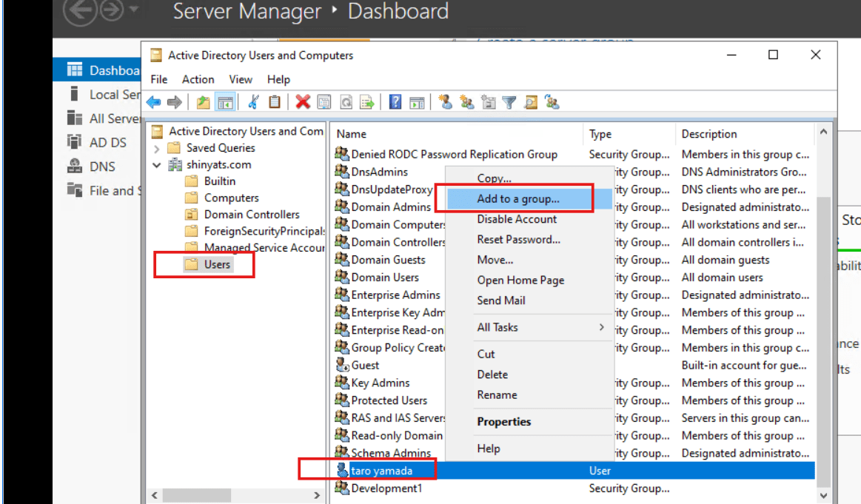Create a new organizational unit via toolbar icon
Screen dimensions: 861x504
(488, 102)
